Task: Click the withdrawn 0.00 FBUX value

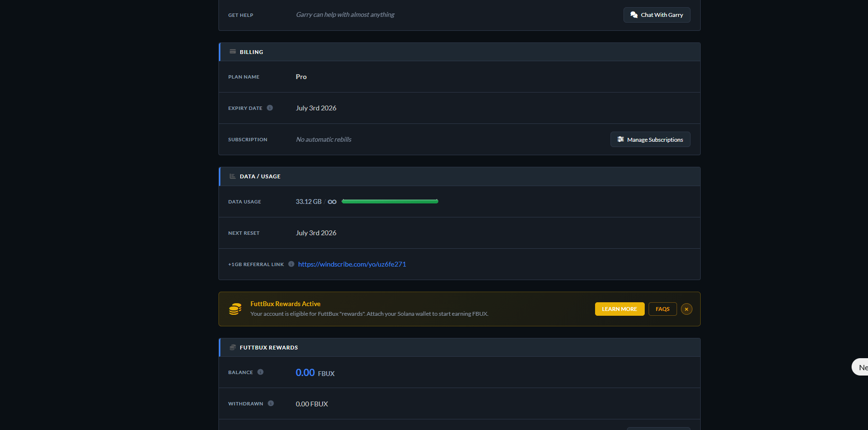Action: [x=312, y=404]
